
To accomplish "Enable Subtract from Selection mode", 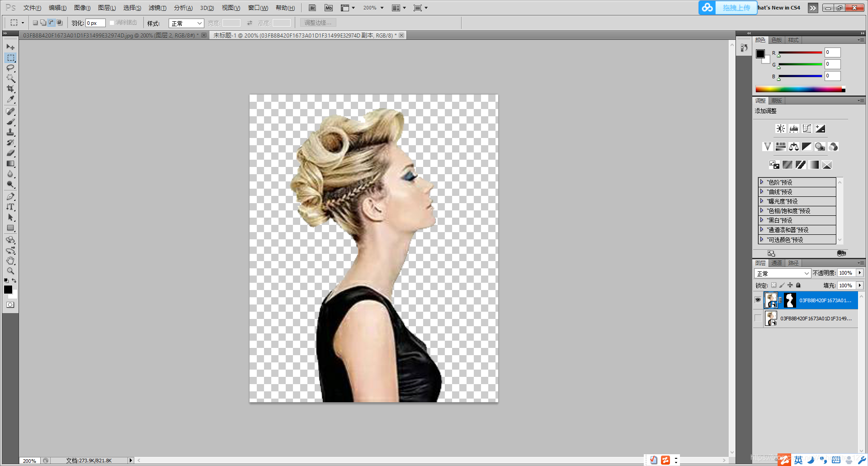I will point(52,23).
